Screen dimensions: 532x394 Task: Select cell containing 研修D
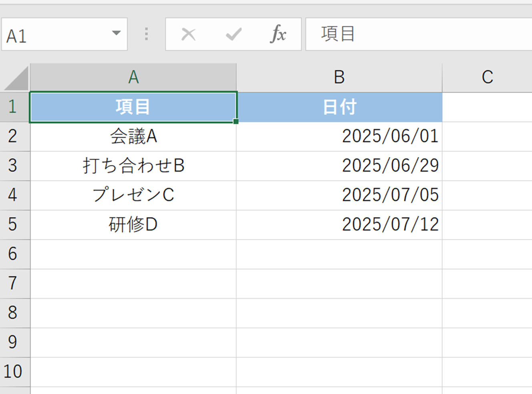pyautogui.click(x=133, y=225)
